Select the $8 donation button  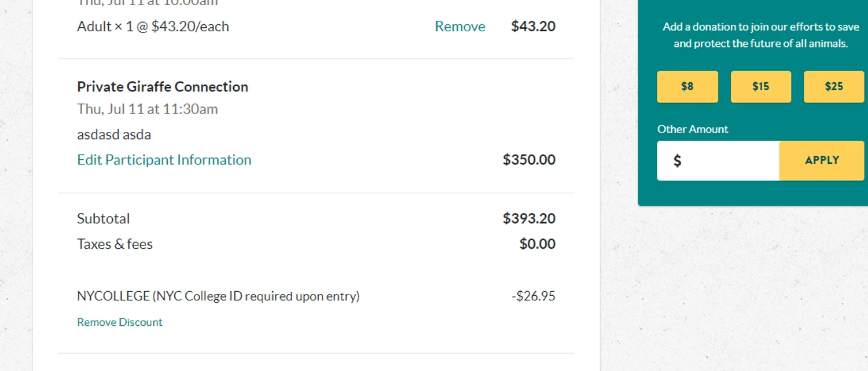(x=687, y=87)
